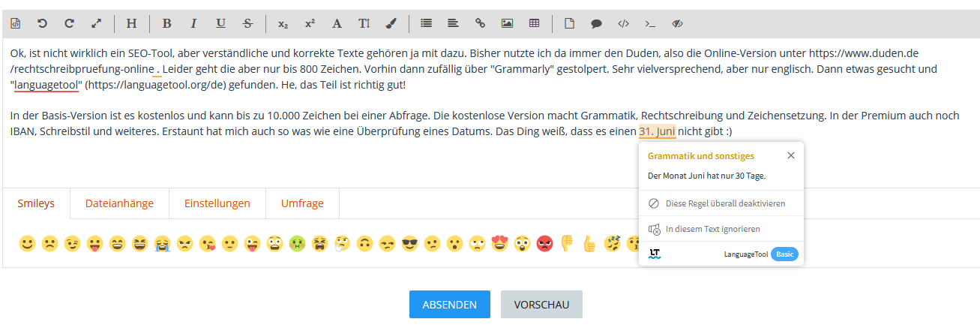The height and width of the screenshot is (331, 980).
Task: Insert the sunglasses smiley emoji
Action: point(409,244)
